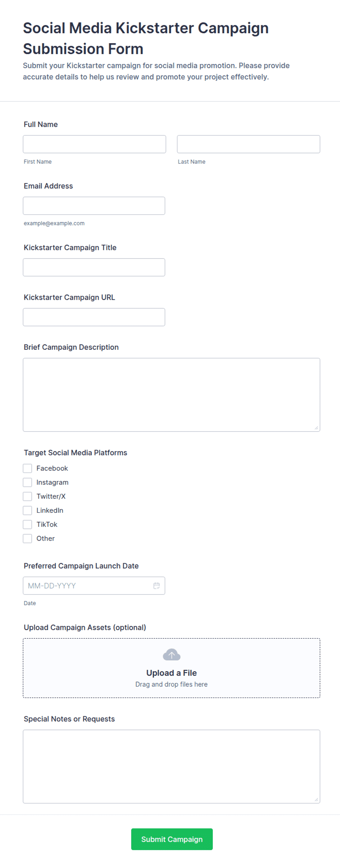Open the MM-DD-YYYY launch date field
The width and height of the screenshot is (340, 868).
point(94,585)
